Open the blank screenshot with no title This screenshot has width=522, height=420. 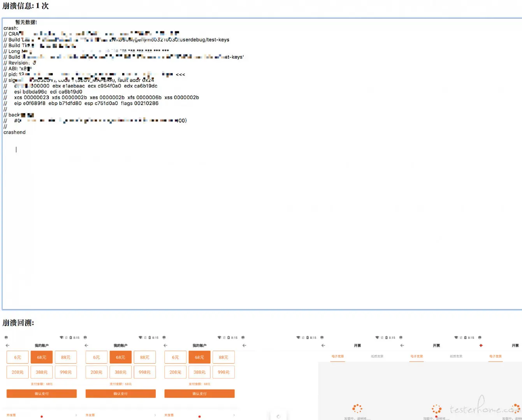(279, 377)
